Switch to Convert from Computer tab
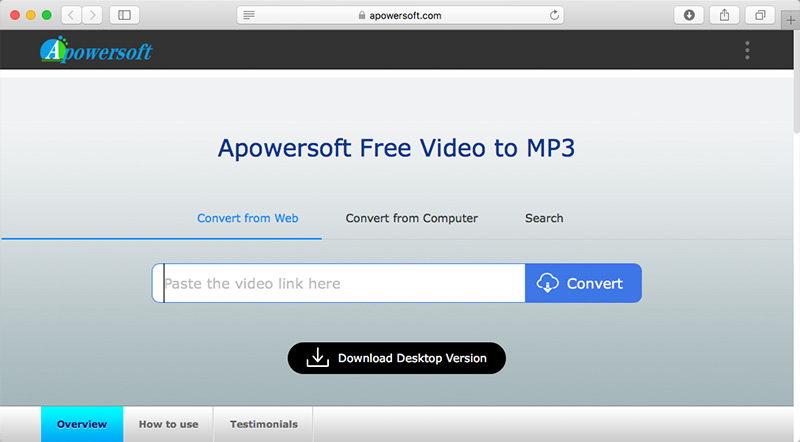The height and width of the screenshot is (442, 800). pos(411,218)
